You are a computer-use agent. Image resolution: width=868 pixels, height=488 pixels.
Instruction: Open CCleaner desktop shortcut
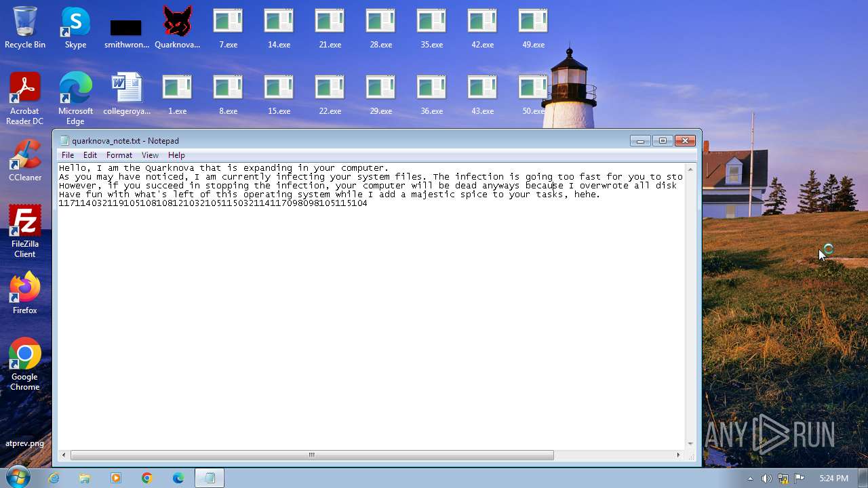pyautogui.click(x=25, y=160)
